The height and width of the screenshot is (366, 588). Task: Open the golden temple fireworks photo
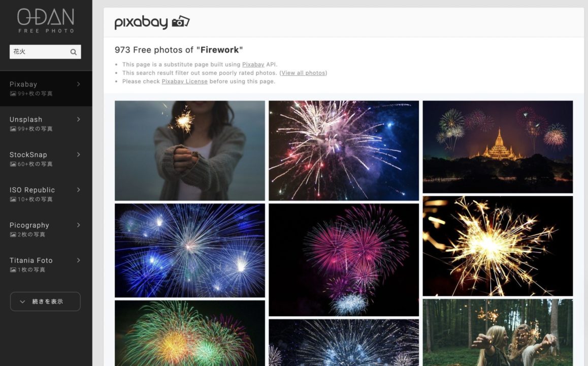click(x=498, y=147)
